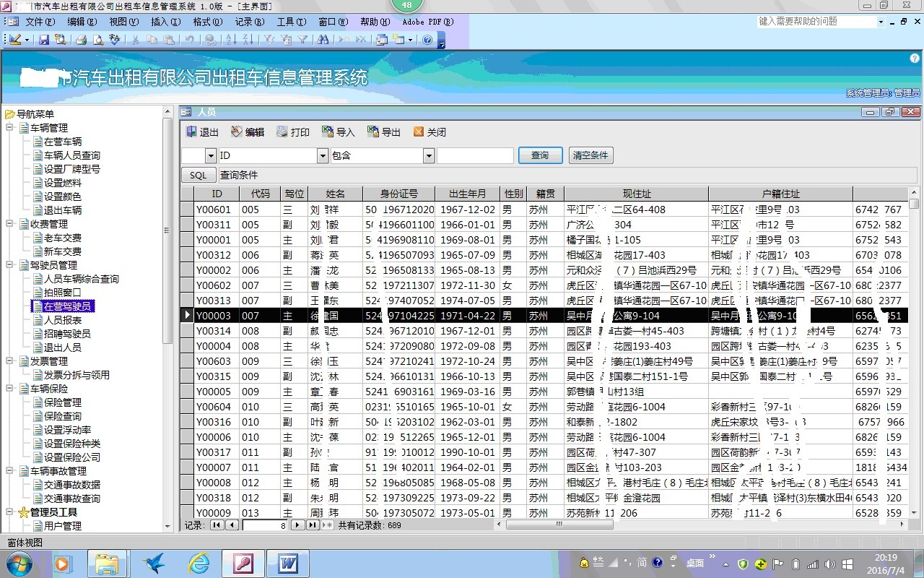Viewport: 924px width, 578px height.
Task: Click the record number box
Action: (265, 525)
